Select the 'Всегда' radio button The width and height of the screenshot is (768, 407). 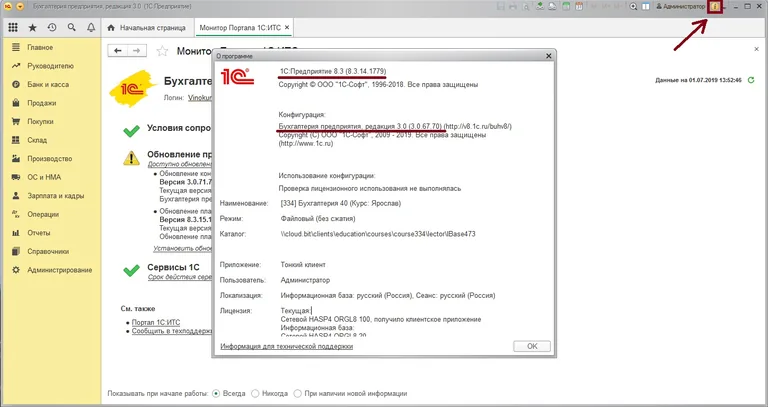coord(216,393)
